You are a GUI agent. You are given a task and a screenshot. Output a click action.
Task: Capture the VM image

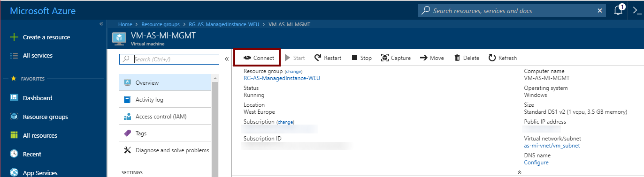coord(396,58)
